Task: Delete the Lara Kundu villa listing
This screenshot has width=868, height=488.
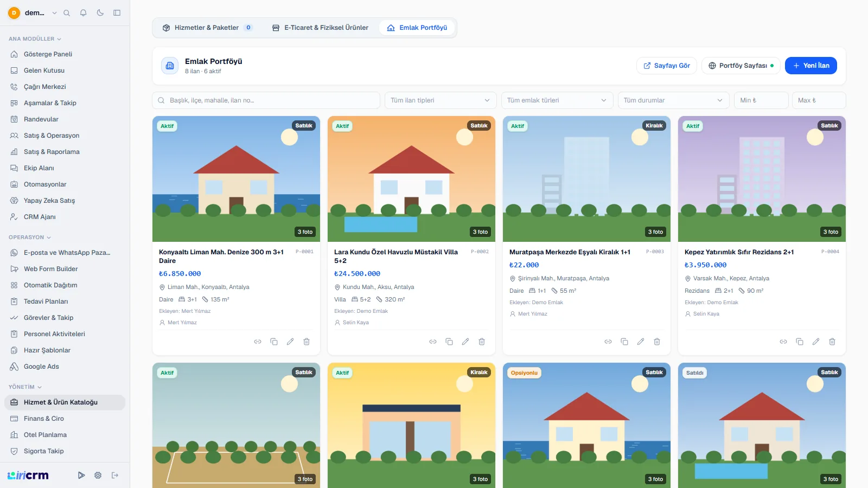Action: tap(482, 342)
